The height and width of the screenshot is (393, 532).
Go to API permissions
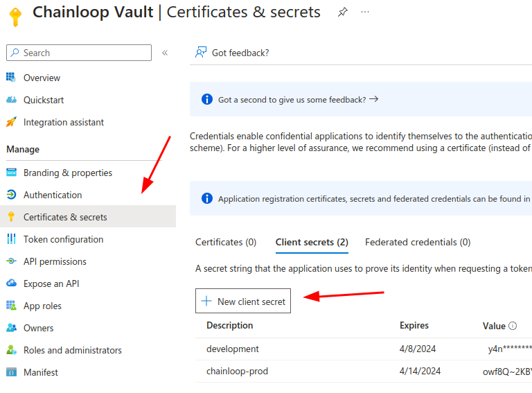point(55,261)
